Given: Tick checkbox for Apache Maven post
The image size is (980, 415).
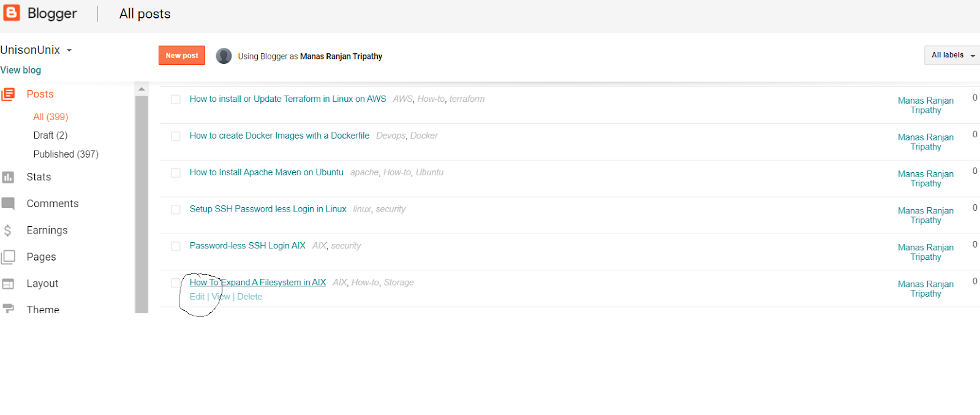Looking at the screenshot, I should (176, 173).
